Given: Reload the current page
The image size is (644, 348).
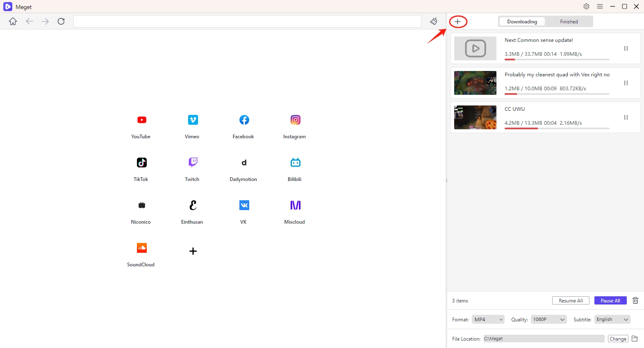Looking at the screenshot, I should pyautogui.click(x=61, y=21).
